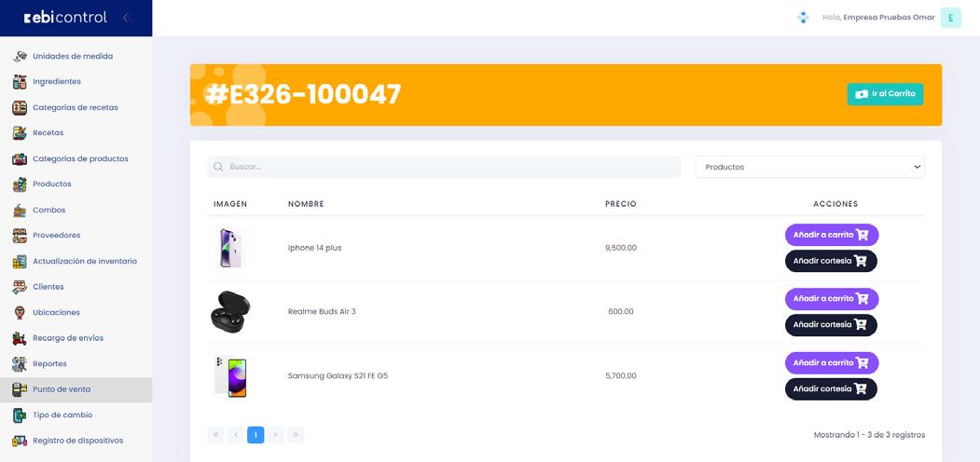Add Realme Buds Air 3 as cortesía

[x=831, y=325]
